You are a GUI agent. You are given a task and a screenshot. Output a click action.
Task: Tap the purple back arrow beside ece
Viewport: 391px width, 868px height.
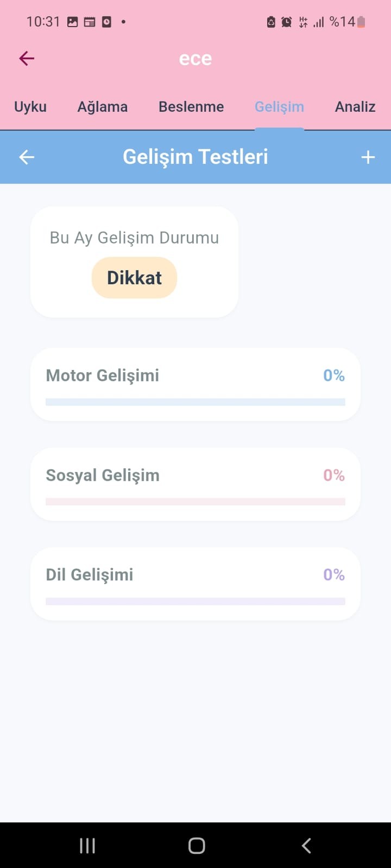click(x=27, y=59)
